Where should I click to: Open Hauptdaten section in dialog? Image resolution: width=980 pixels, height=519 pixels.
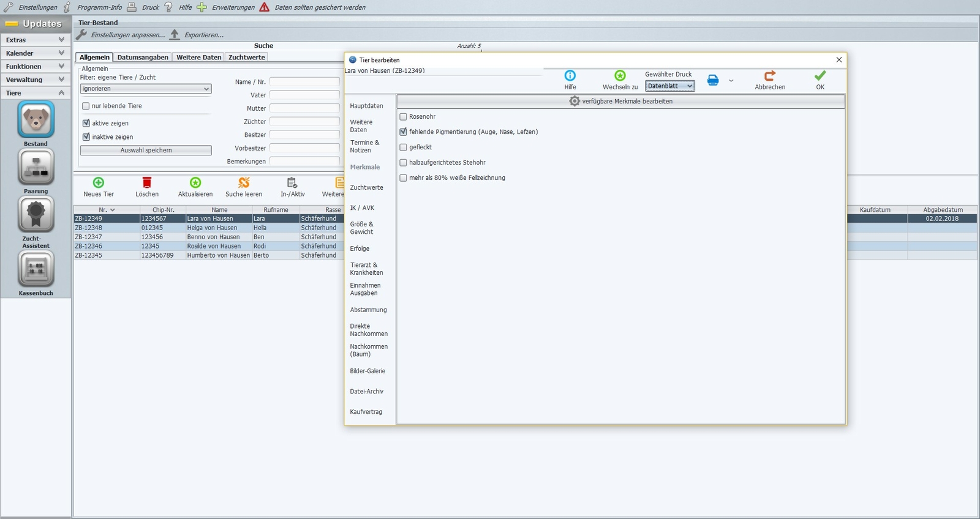click(367, 106)
